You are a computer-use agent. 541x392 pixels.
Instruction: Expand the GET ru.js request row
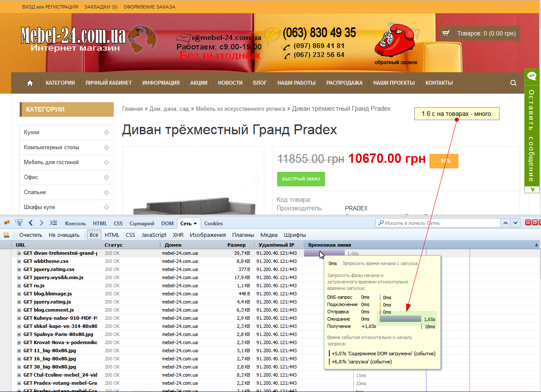coord(19,286)
